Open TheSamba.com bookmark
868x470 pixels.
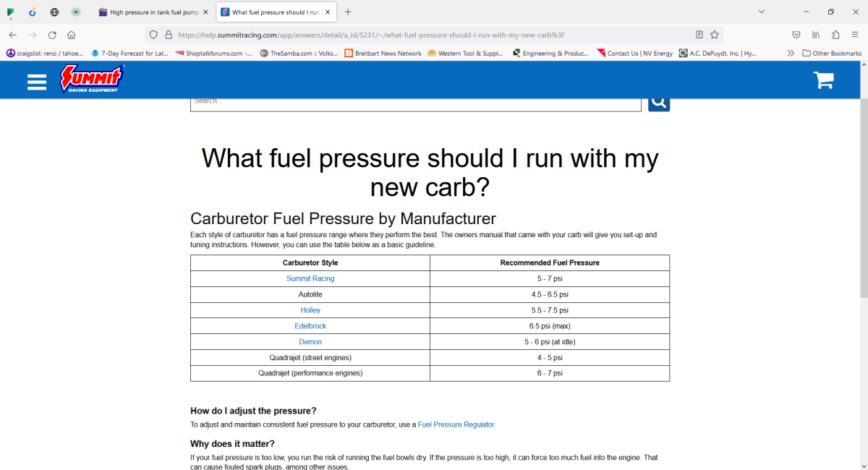point(299,54)
